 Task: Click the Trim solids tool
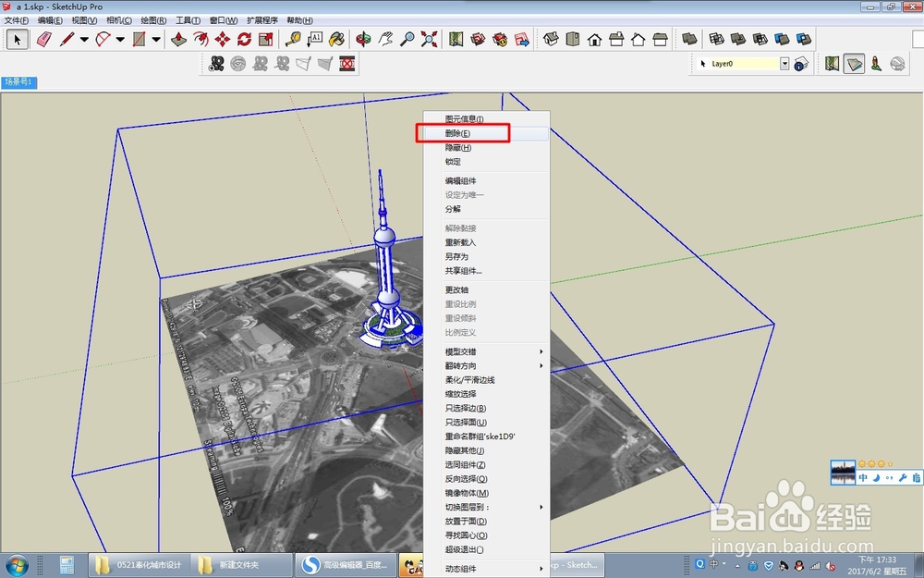pos(782,40)
